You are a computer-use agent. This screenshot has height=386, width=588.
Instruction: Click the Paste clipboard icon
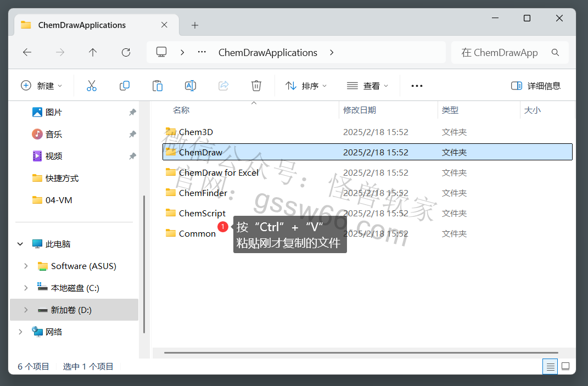click(x=158, y=86)
